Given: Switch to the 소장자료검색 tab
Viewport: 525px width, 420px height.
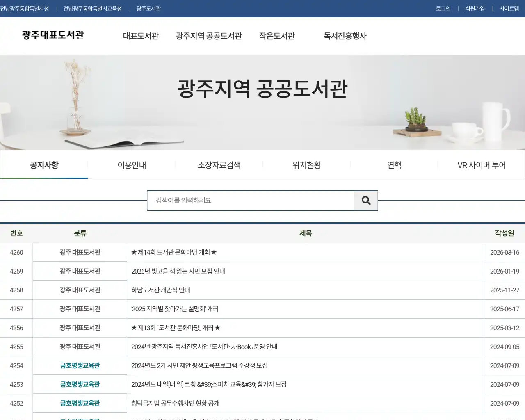Looking at the screenshot, I should pos(219,165).
